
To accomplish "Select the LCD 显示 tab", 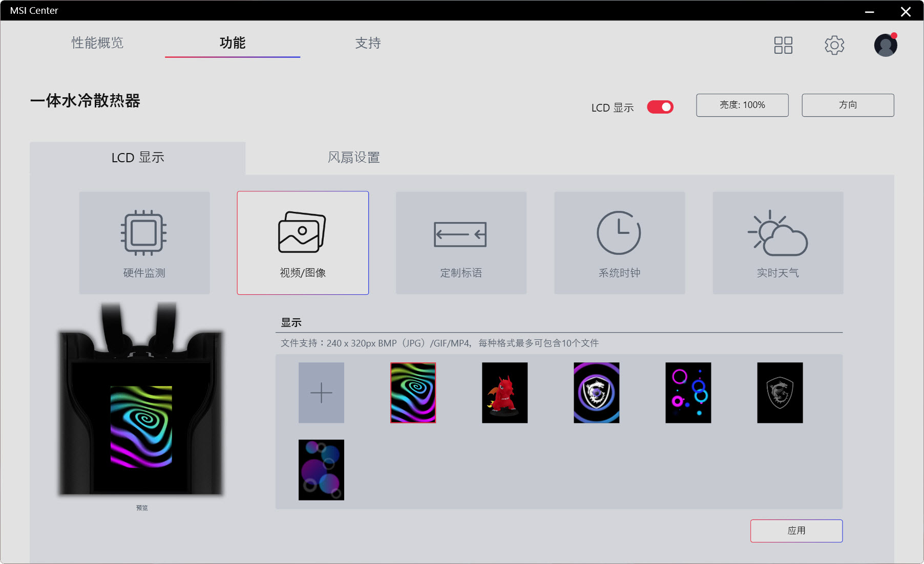I will point(137,157).
